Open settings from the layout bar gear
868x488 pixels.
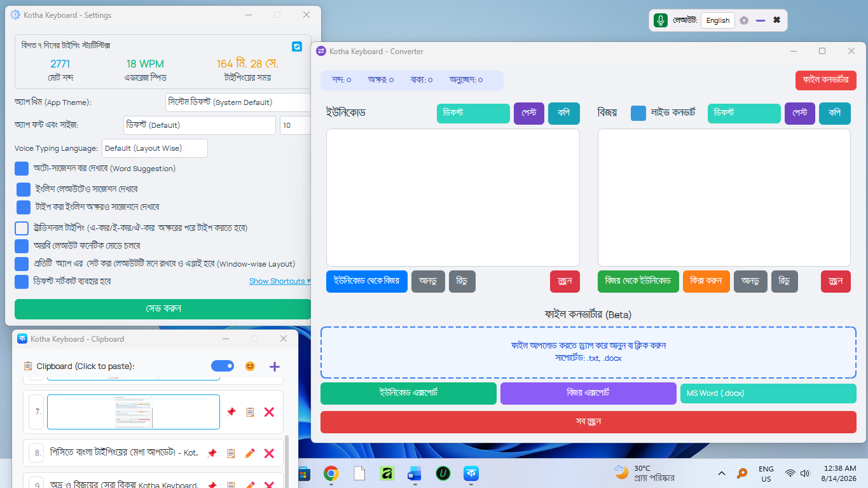click(x=744, y=20)
